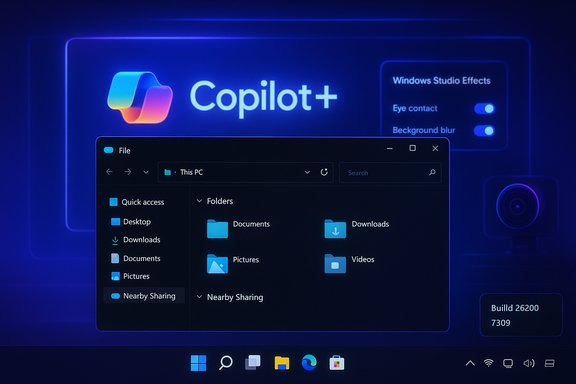This screenshot has height=384, width=576.
Task: Collapse the Folders section
Action: tap(199, 201)
